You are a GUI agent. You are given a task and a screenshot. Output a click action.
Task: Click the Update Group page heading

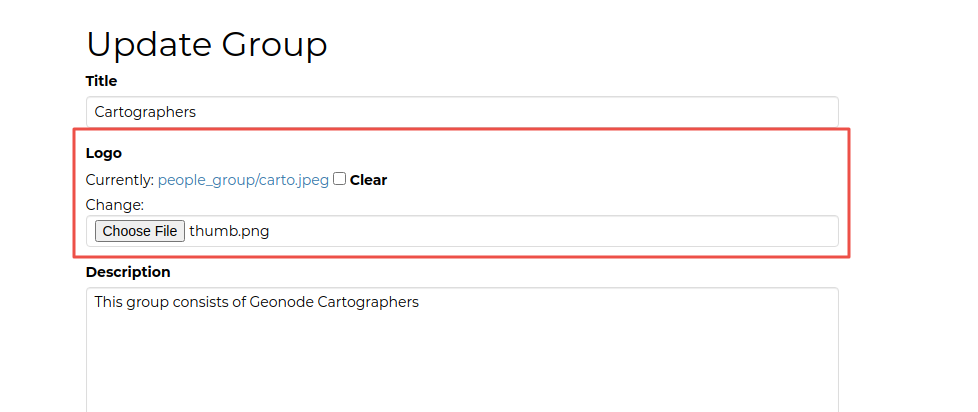(x=207, y=44)
